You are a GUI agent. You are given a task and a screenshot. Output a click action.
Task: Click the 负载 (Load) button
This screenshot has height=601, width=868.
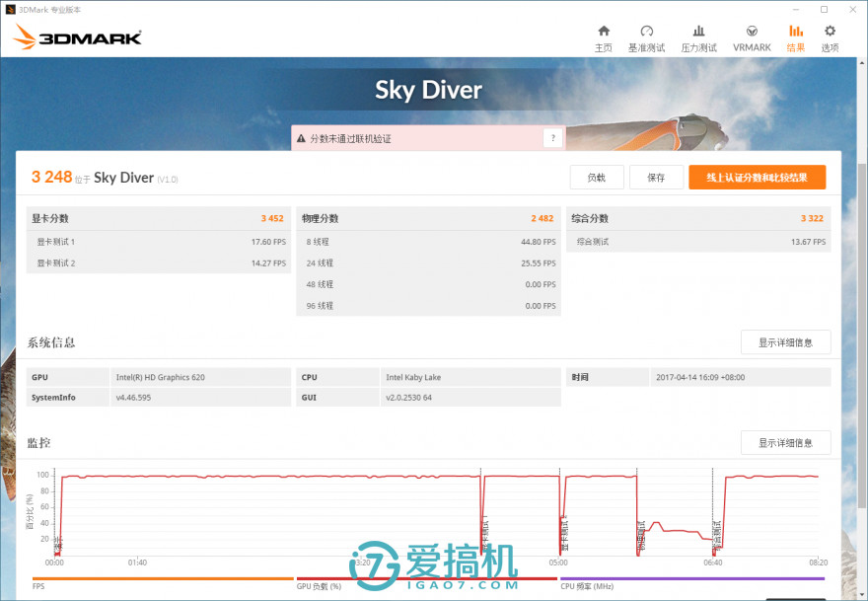[596, 177]
